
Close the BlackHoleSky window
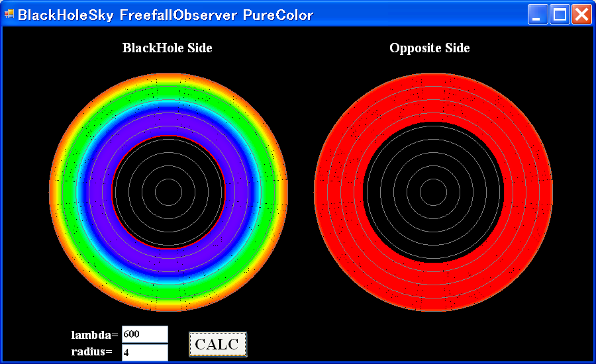[581, 15]
